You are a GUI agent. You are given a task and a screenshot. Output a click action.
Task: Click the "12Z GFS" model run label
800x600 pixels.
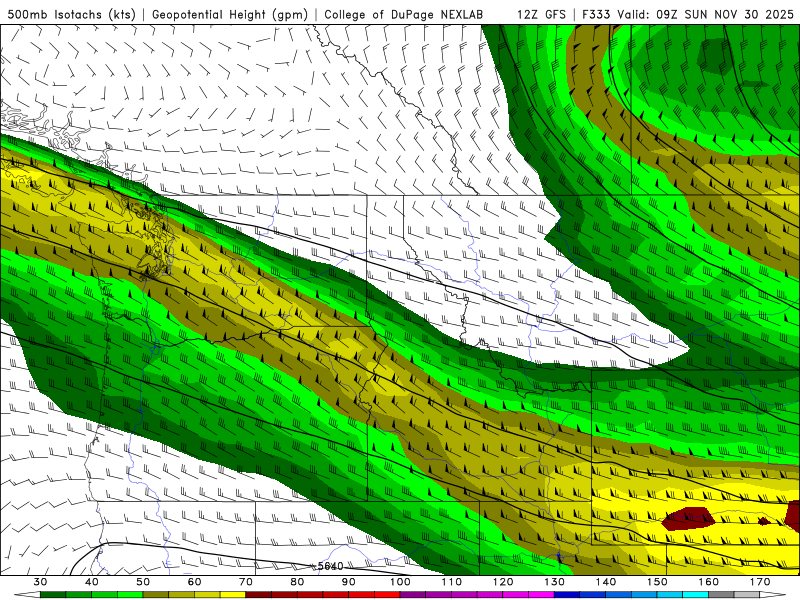click(x=541, y=14)
